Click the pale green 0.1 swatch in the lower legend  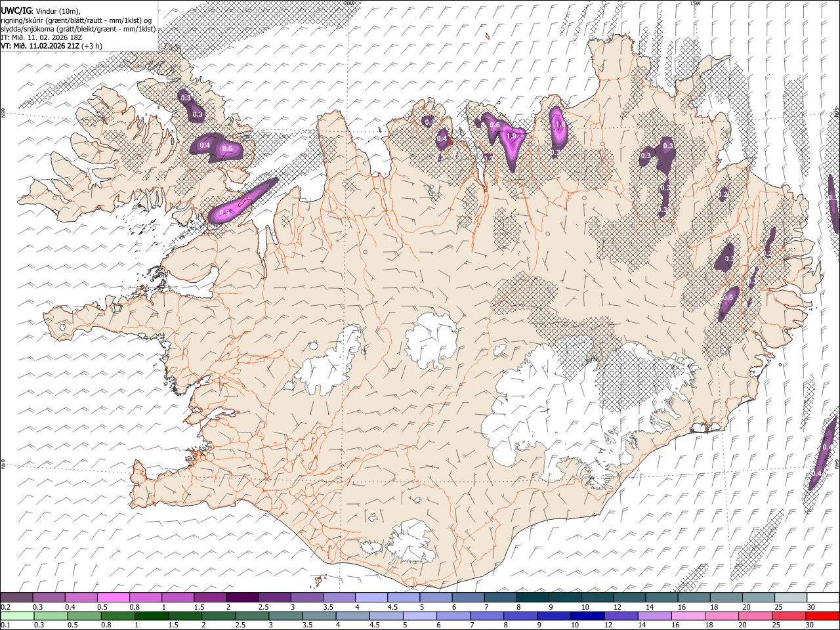[x=17, y=616]
